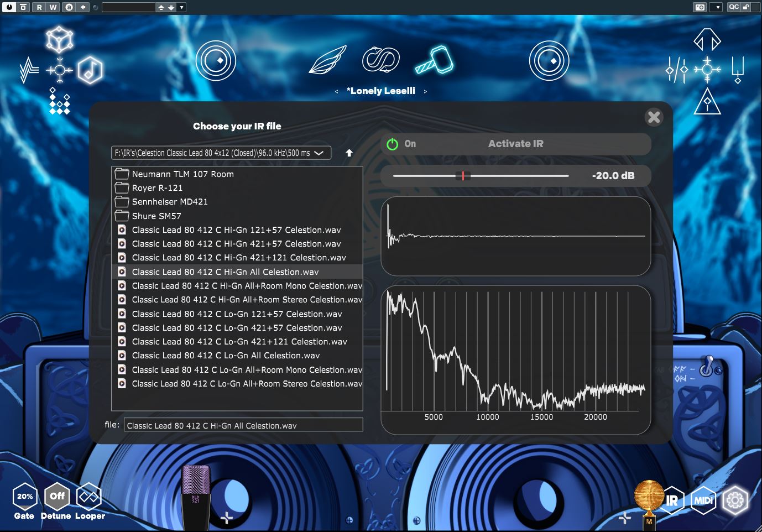Click the cube icon at top left
762x532 pixels.
(x=59, y=39)
